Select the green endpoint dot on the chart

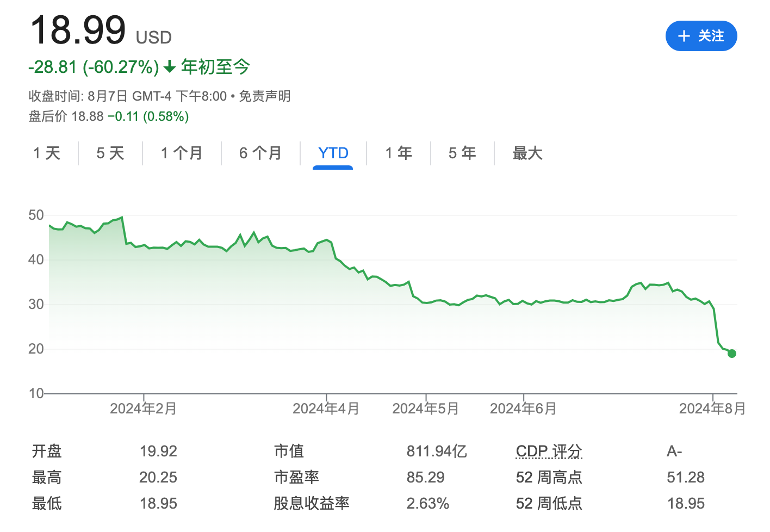(732, 353)
